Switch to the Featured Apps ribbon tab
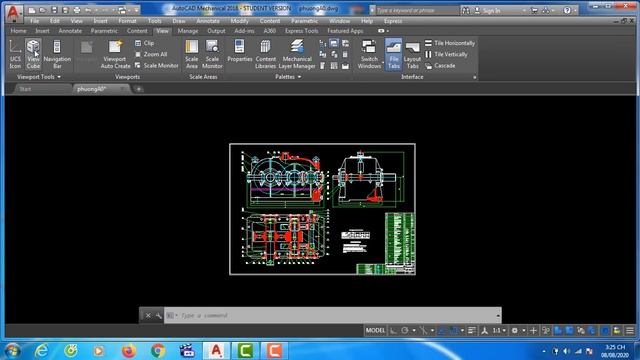The height and width of the screenshot is (360, 640). 345,31
